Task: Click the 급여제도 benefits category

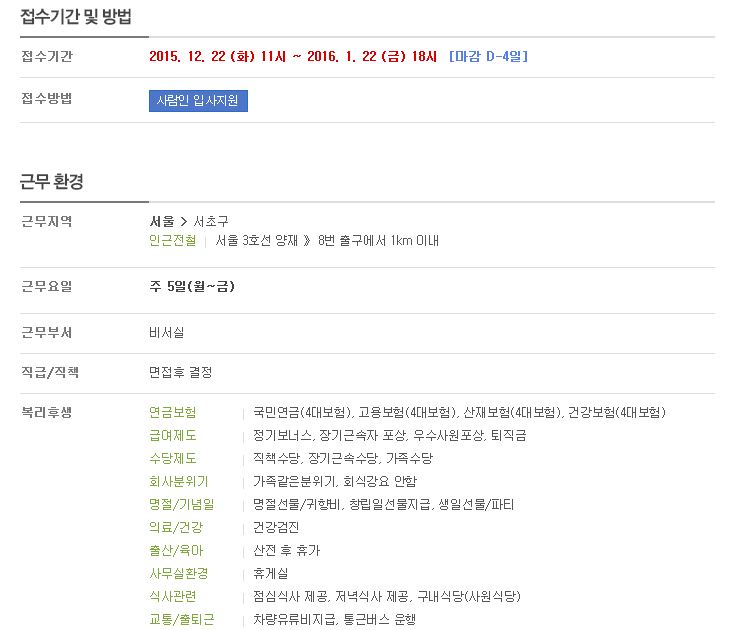Action: tap(172, 435)
